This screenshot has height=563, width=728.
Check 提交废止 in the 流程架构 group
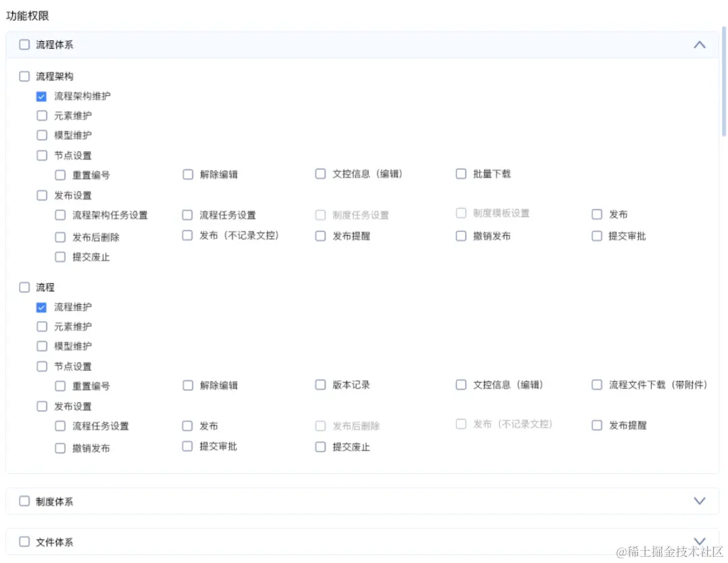coord(60,257)
